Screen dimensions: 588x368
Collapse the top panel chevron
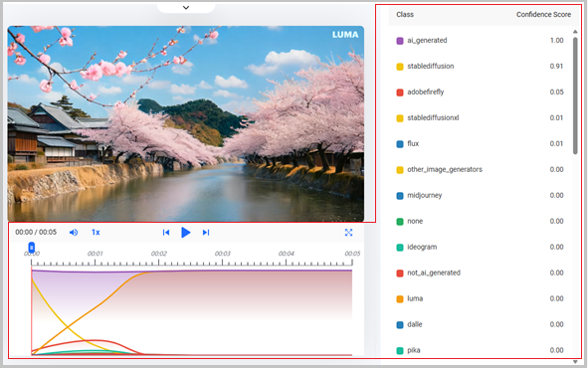[x=186, y=8]
